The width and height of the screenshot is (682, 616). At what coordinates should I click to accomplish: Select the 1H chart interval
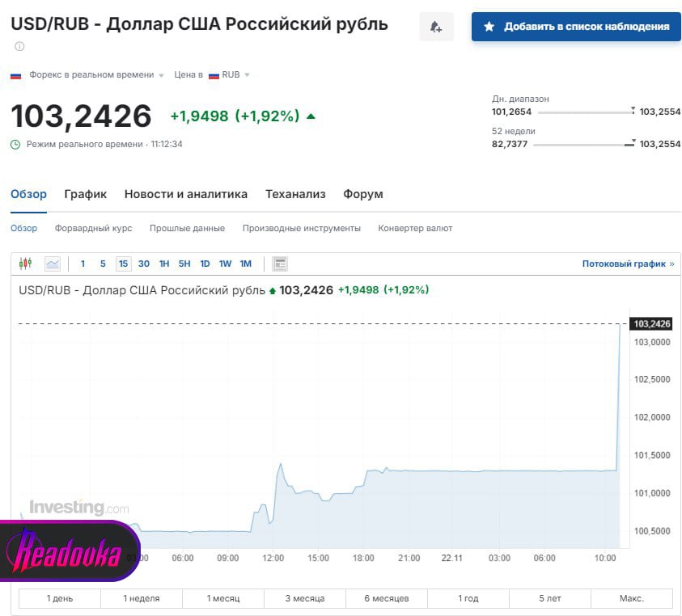coord(164,264)
